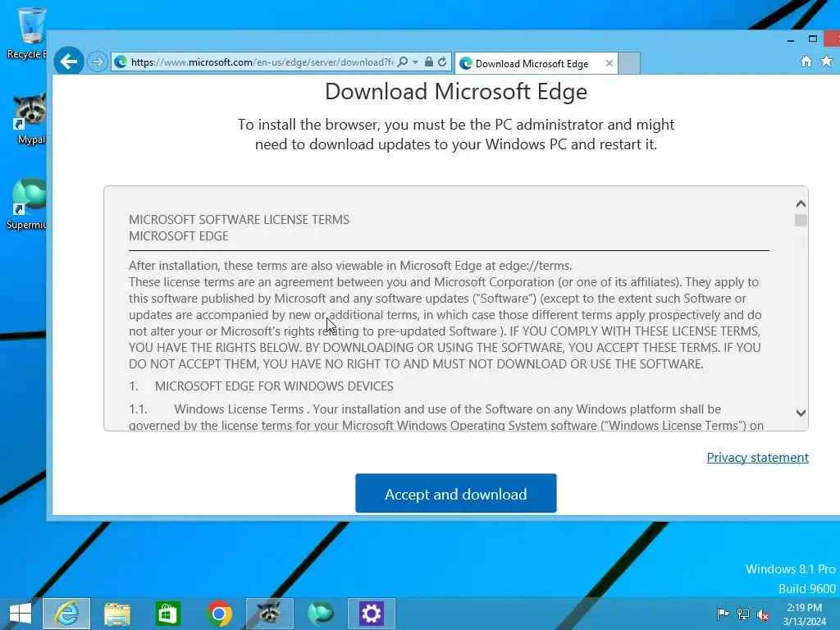
Task: Click the line starting 'After installation, these terms'
Action: (x=350, y=266)
